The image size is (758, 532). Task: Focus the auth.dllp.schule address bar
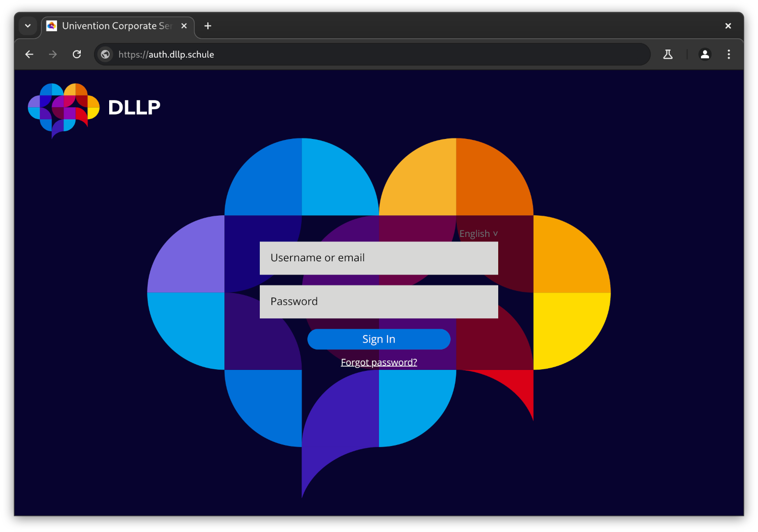354,54
